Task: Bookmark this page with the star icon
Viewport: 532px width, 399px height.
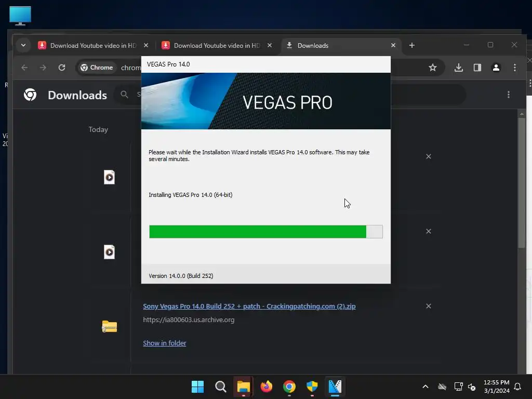Action: click(x=433, y=68)
